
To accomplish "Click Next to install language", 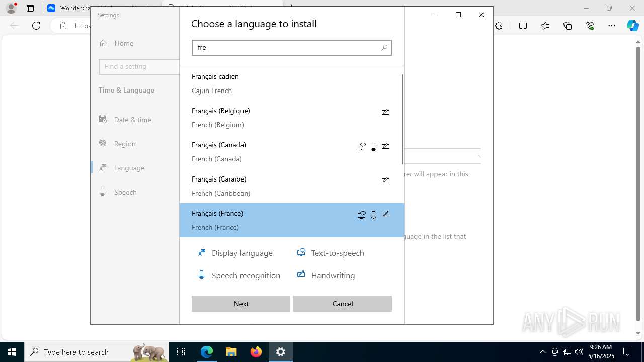I will pyautogui.click(x=241, y=304).
